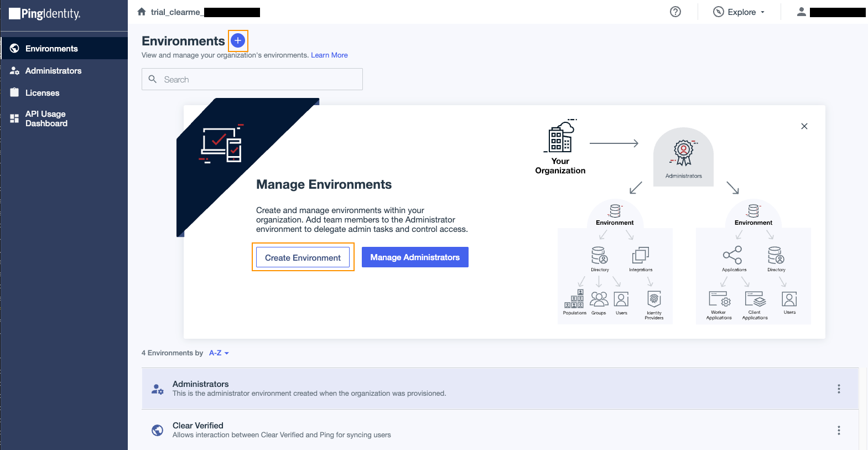Click the Integrations icon in diagram
This screenshot has width=868, height=450.
pos(641,255)
